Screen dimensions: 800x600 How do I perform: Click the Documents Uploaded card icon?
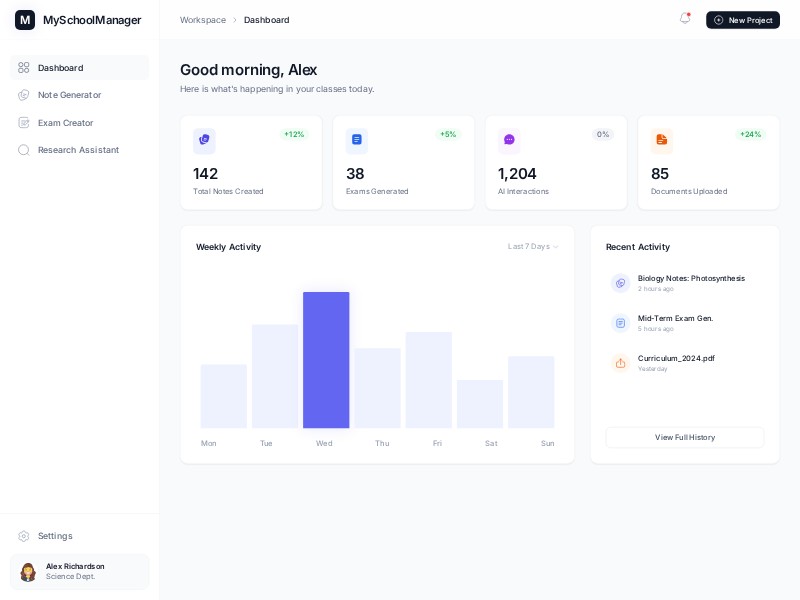(x=661, y=140)
